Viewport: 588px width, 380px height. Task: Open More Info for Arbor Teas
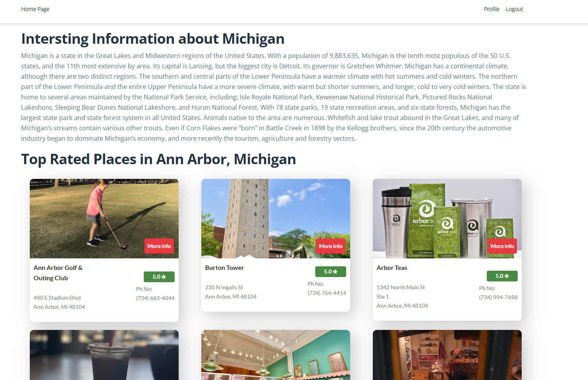(502, 246)
